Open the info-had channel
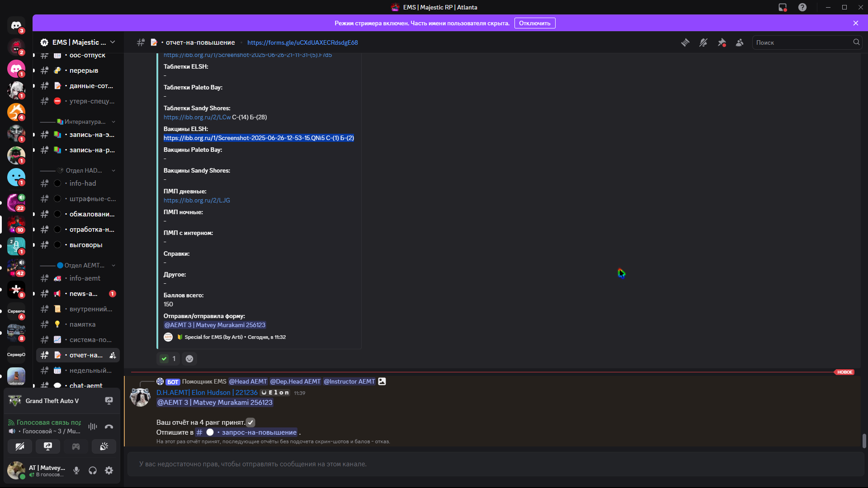 (78, 183)
